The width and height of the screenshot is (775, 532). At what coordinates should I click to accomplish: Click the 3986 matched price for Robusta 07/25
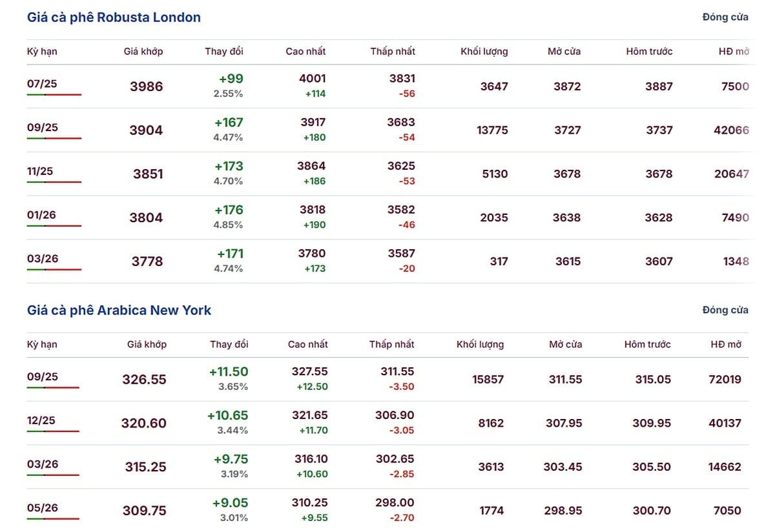(147, 87)
